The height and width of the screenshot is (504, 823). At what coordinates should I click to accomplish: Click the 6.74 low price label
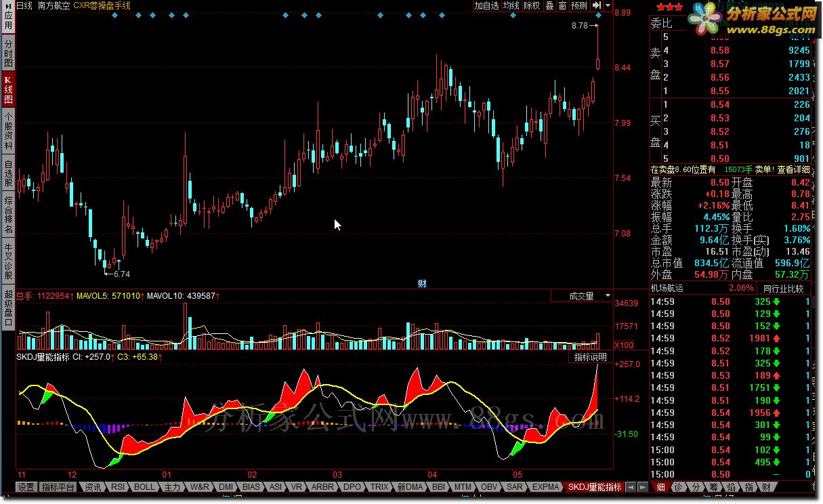(121, 274)
